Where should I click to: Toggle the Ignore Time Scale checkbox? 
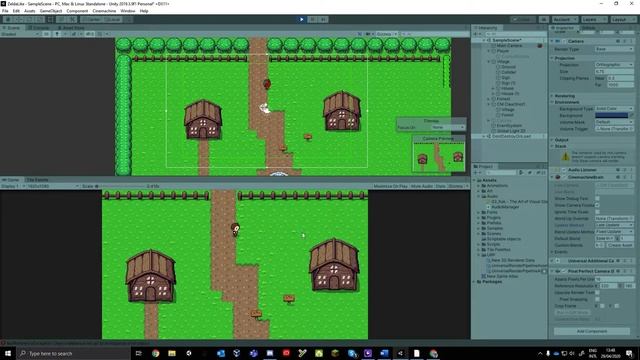597,212
